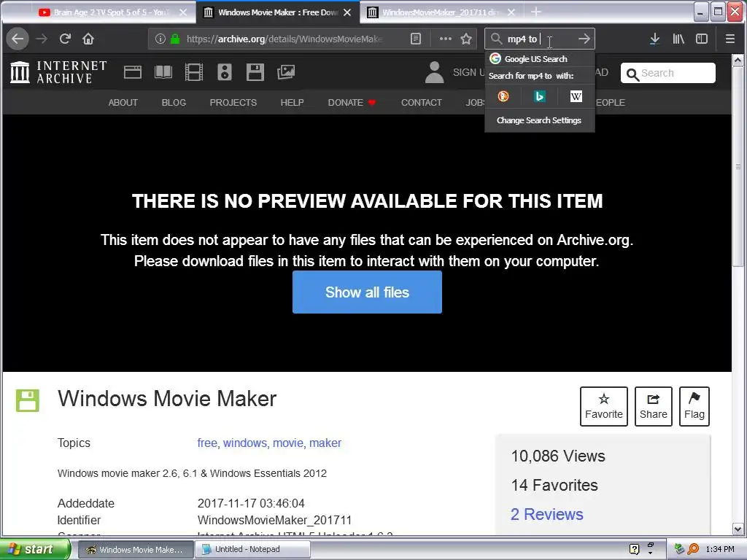
Task: Open a new browser tab
Action: click(x=536, y=12)
